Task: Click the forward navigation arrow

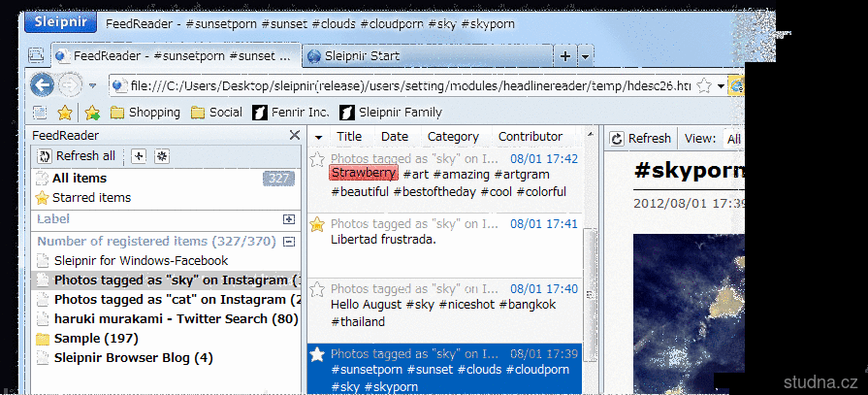Action: pos(70,85)
